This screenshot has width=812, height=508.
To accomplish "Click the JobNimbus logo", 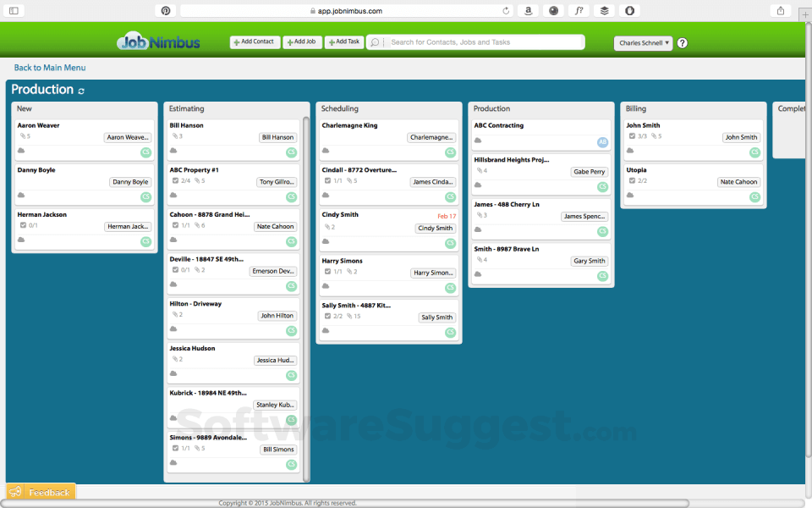I will [x=159, y=41].
